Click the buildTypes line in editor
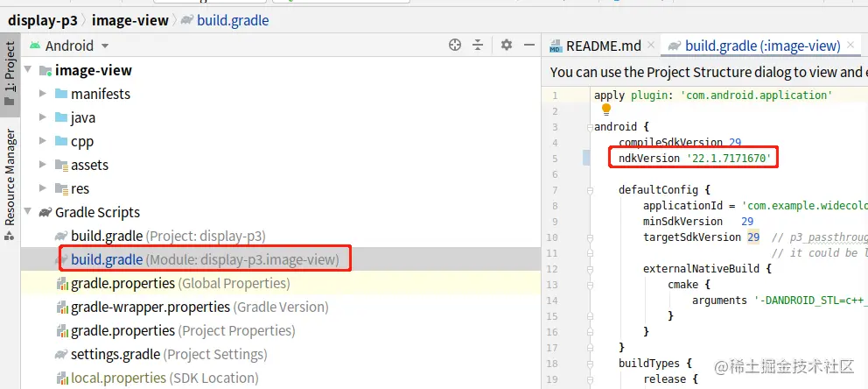Screen dimensions: 868x389 click(655, 364)
